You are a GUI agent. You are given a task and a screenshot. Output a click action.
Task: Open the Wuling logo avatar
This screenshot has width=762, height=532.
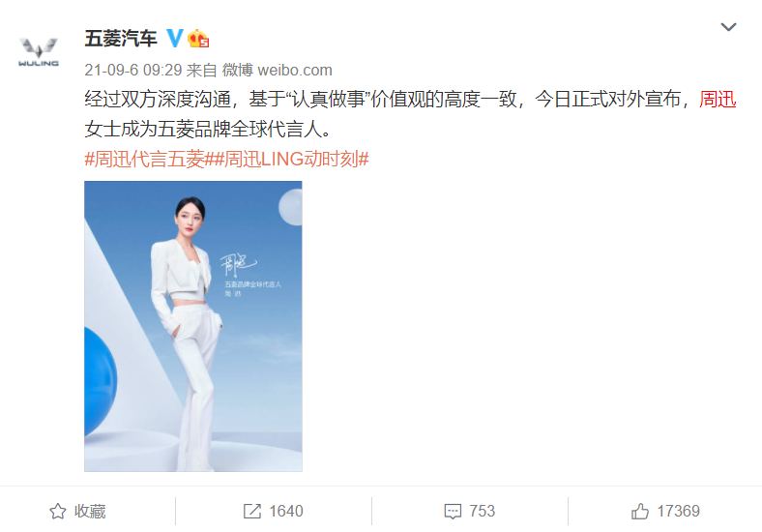pos(39,52)
